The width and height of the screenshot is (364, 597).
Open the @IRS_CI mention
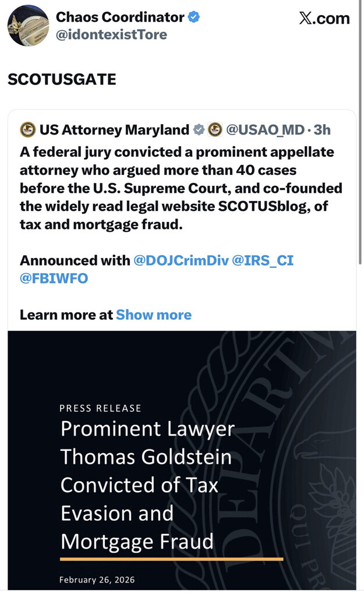coord(263,260)
